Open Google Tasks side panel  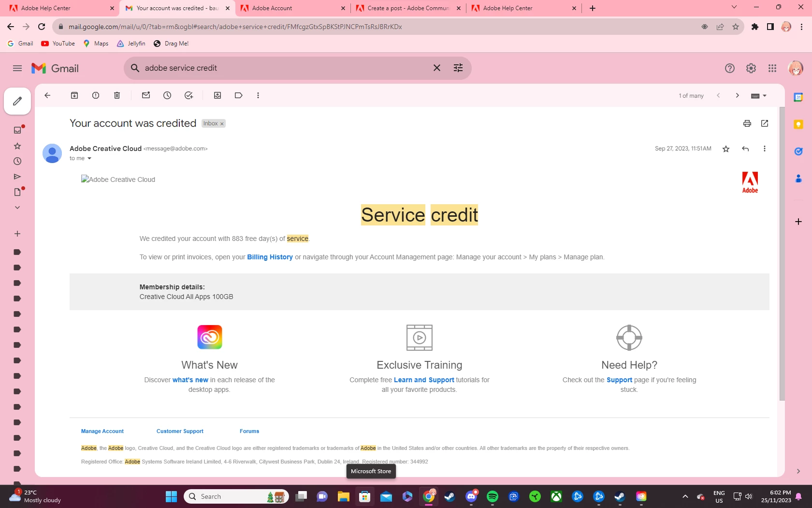tap(798, 151)
